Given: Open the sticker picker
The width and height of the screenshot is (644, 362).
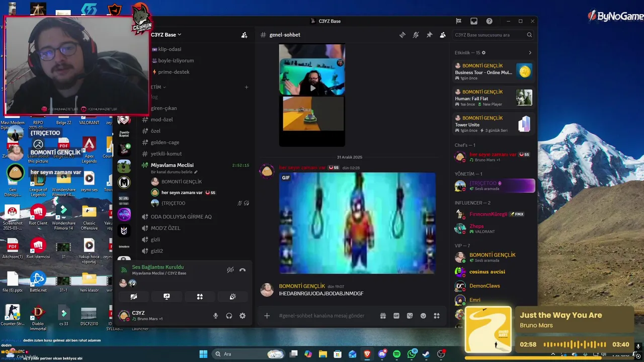Looking at the screenshot, I should (x=410, y=316).
